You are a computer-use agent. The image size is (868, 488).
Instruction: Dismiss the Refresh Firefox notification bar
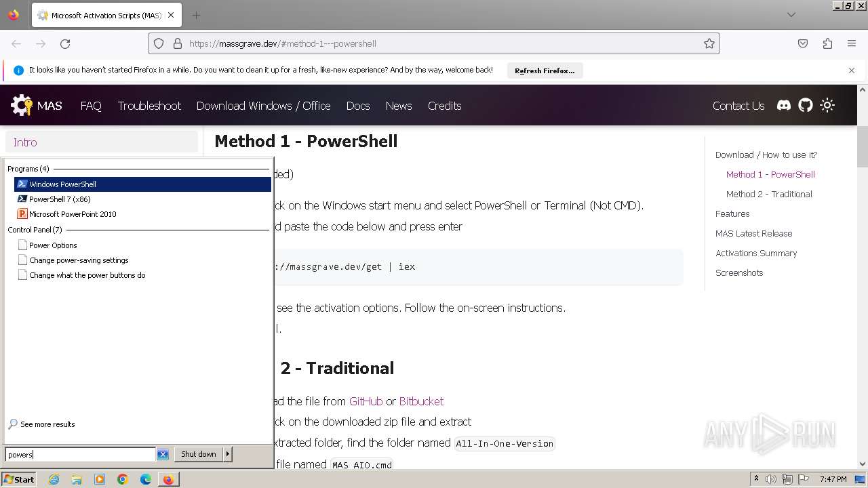point(852,70)
